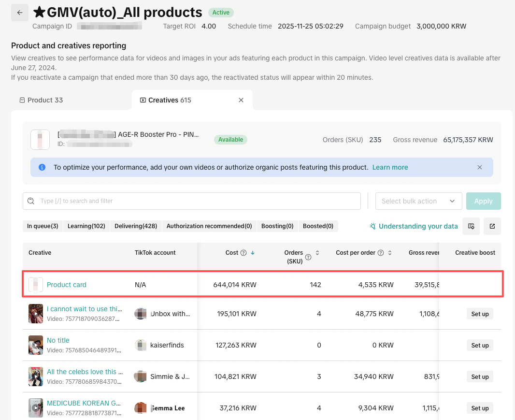The height and width of the screenshot is (420, 515).
Task: Click the back arrow button
Action: [x=19, y=13]
